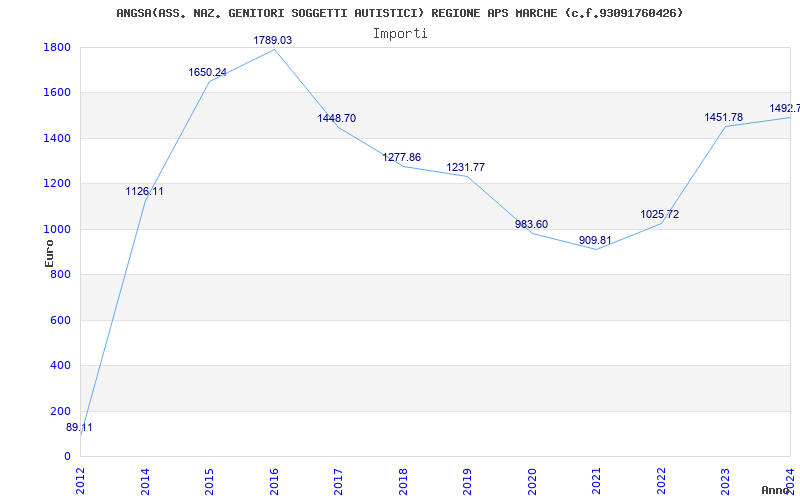Click the 1789.03 peak value label
800x500 pixels.
click(x=273, y=40)
